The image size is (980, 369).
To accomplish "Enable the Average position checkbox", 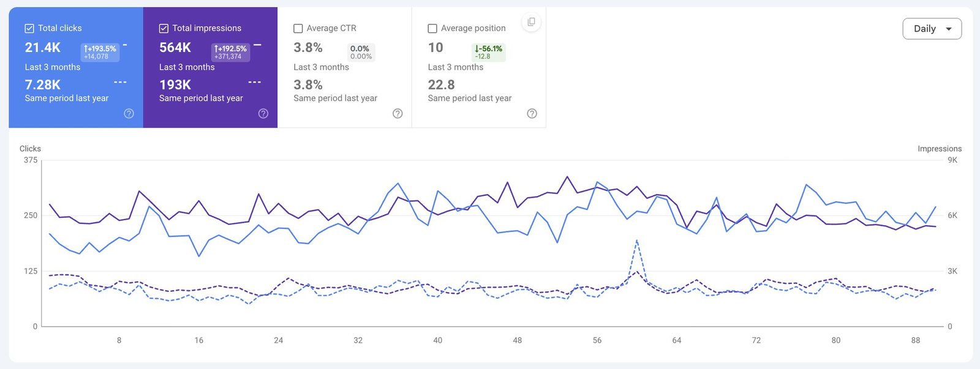I will click(432, 28).
